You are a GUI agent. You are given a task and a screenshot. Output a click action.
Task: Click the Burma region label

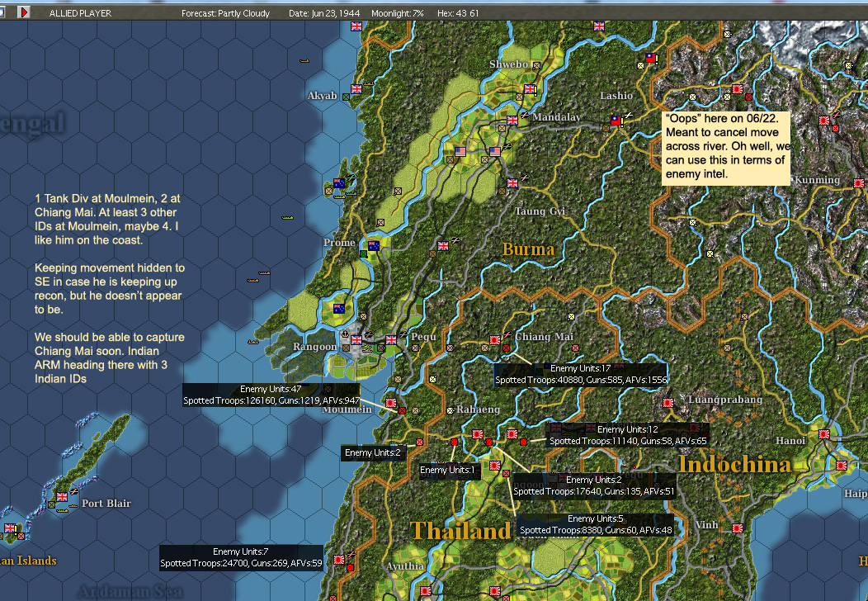click(529, 249)
